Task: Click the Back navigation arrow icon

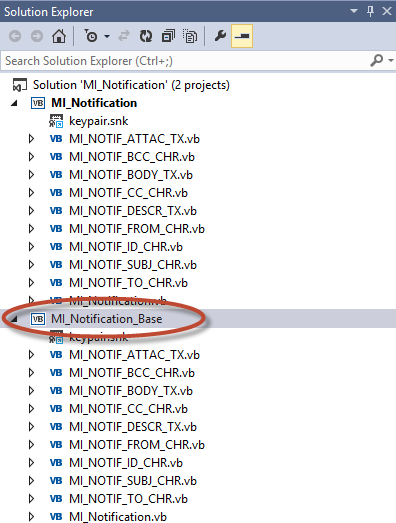Action: (15, 36)
